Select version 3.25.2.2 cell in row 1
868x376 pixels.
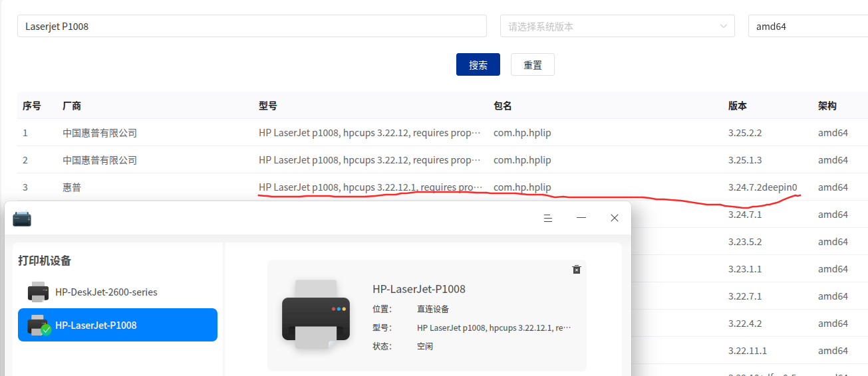pyautogui.click(x=745, y=133)
